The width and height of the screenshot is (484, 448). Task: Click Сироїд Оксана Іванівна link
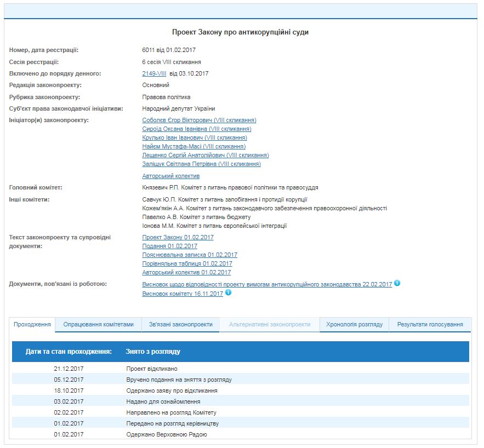(193, 129)
